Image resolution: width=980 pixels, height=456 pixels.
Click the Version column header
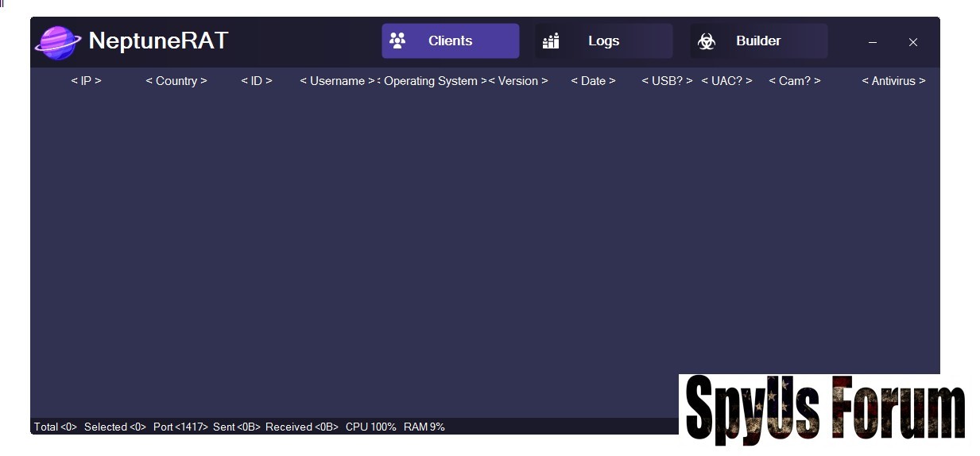pos(518,81)
